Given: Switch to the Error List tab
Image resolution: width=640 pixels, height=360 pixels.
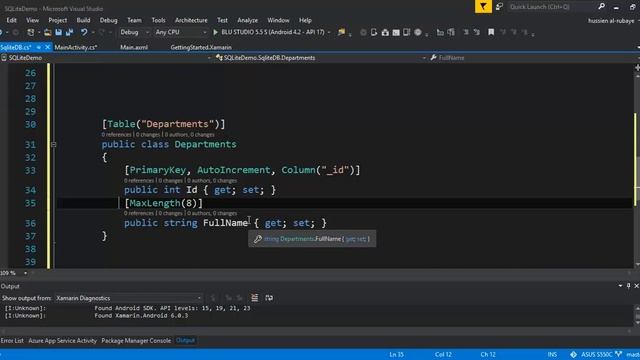Looking at the screenshot, I should tap(12, 340).
